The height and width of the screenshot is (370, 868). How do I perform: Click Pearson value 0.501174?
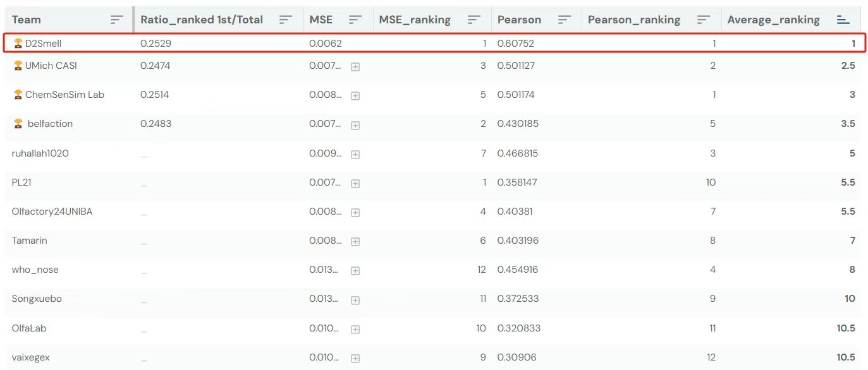[517, 95]
